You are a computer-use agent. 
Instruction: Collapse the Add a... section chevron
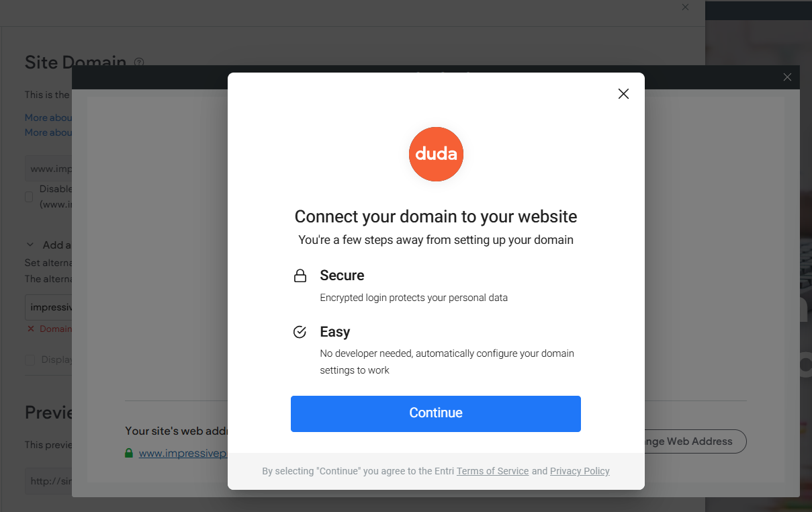30,245
